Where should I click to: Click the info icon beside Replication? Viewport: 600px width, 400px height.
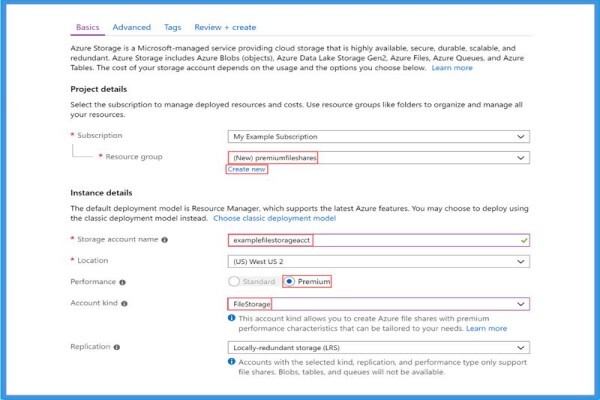coord(117,347)
